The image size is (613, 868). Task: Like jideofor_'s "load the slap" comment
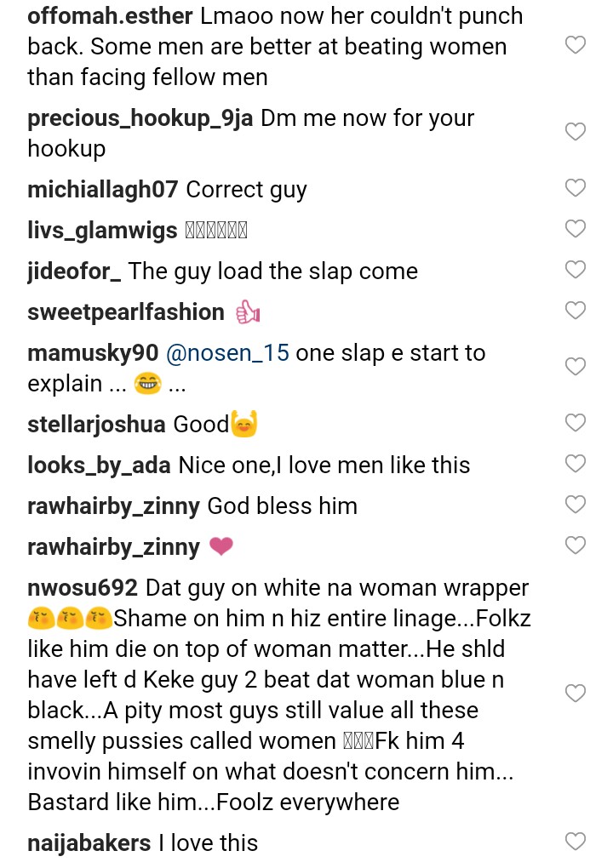[576, 270]
